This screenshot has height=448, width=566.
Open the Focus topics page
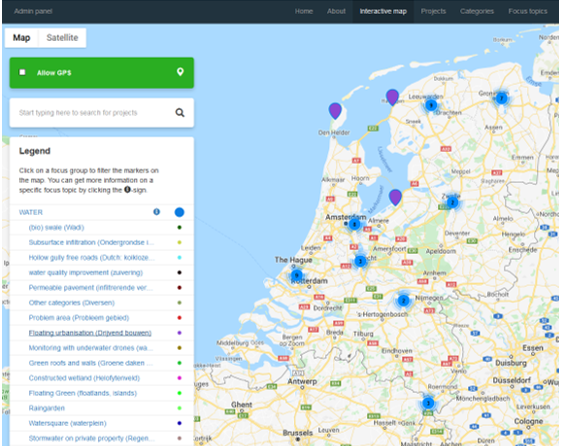(x=527, y=11)
